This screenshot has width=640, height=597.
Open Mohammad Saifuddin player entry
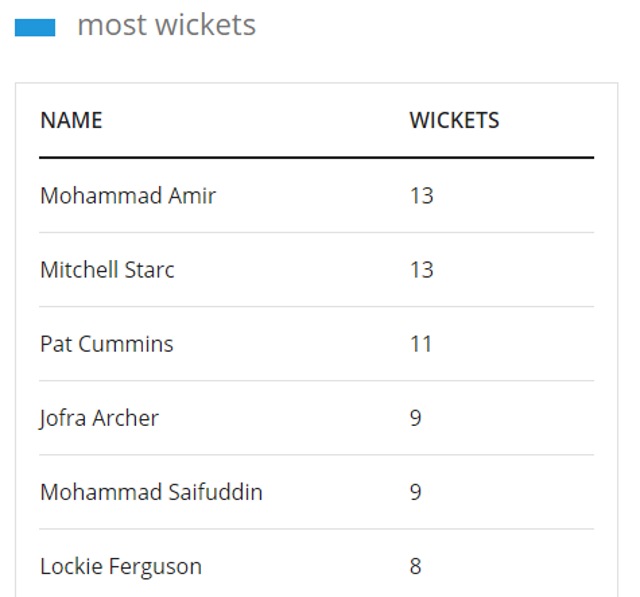point(151,492)
